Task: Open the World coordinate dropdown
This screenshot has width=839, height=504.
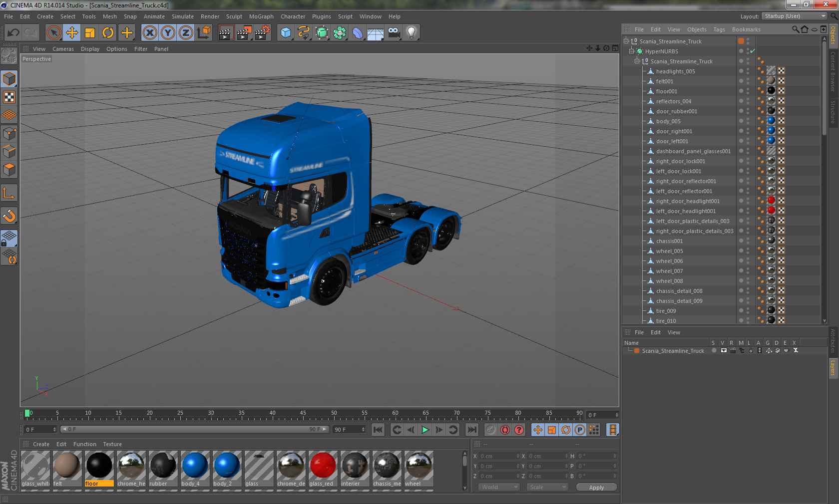Action: click(499, 487)
